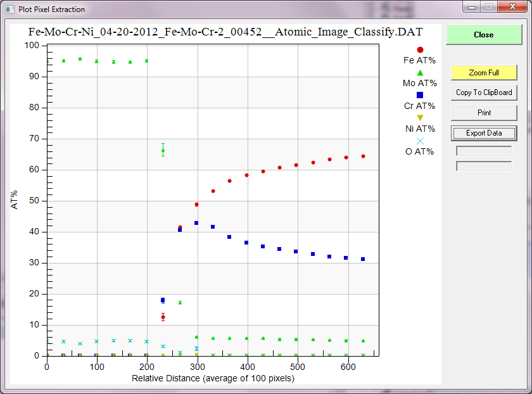
Task: Select the Cr AT% legend label
Action: [419, 106]
